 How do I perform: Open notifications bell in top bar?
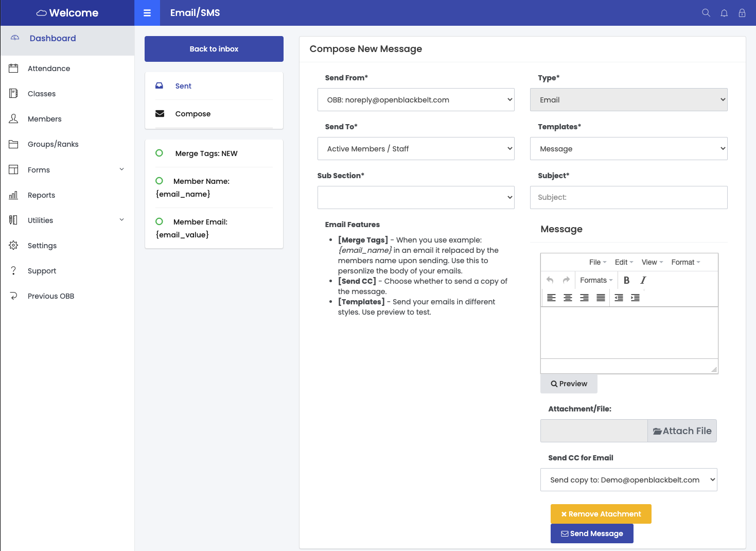(724, 13)
